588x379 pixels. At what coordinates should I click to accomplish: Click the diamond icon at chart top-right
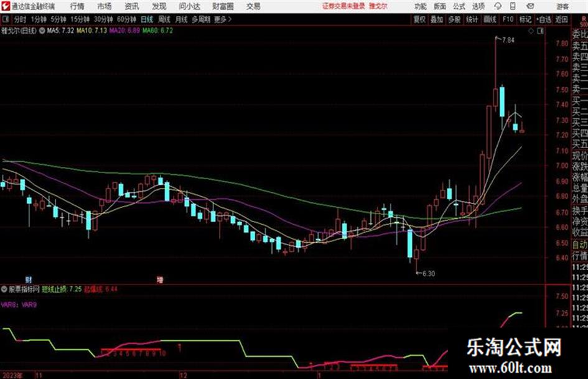pos(531,31)
